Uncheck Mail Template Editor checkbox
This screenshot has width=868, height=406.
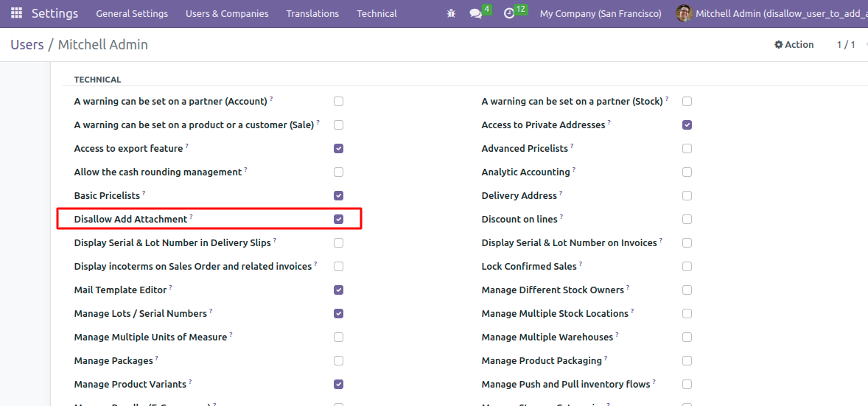pos(339,290)
